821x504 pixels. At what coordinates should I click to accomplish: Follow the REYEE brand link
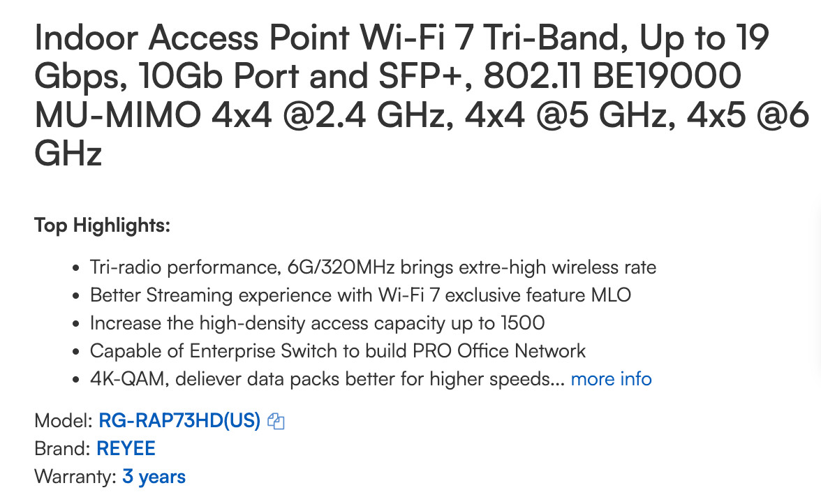[126, 449]
